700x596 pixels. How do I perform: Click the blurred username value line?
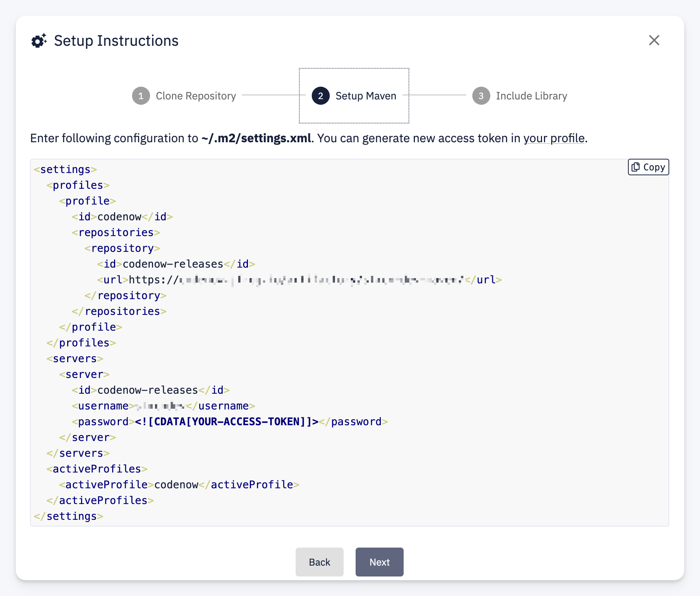163,406
